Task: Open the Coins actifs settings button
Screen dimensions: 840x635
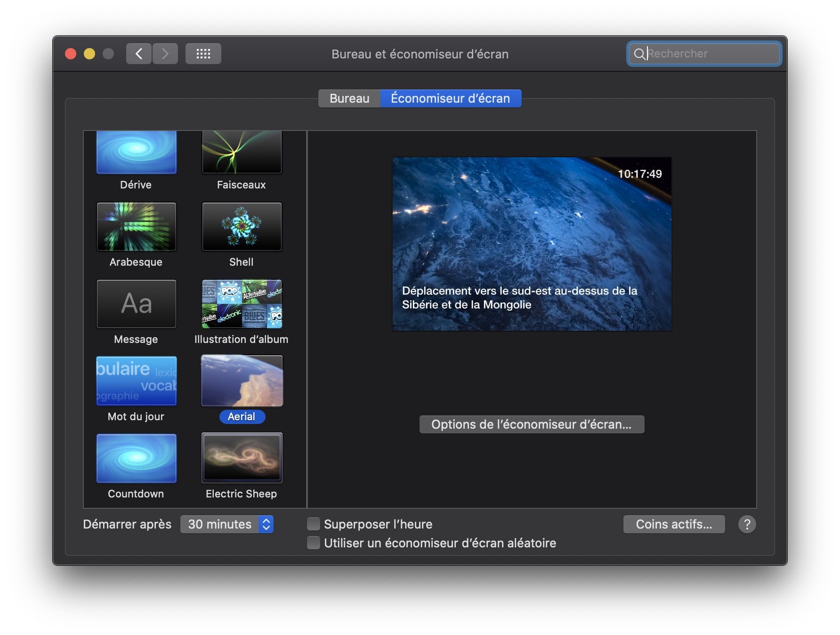Action: (x=674, y=524)
